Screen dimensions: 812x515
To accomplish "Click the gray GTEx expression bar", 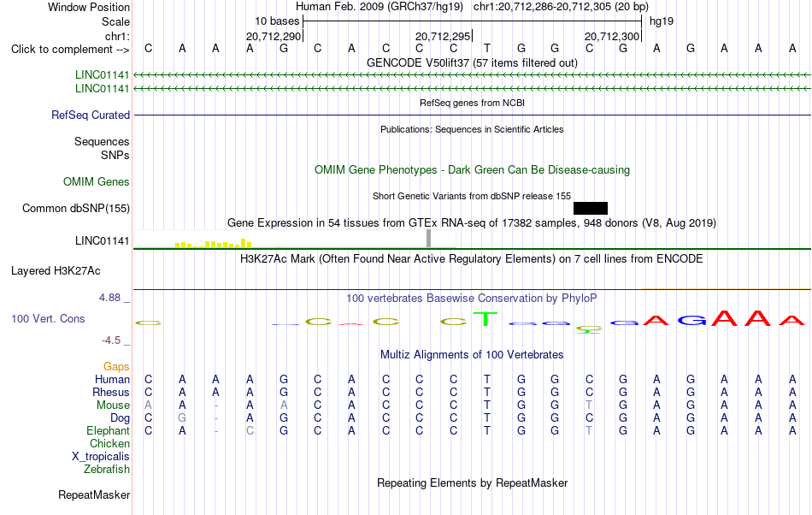I will [428, 239].
